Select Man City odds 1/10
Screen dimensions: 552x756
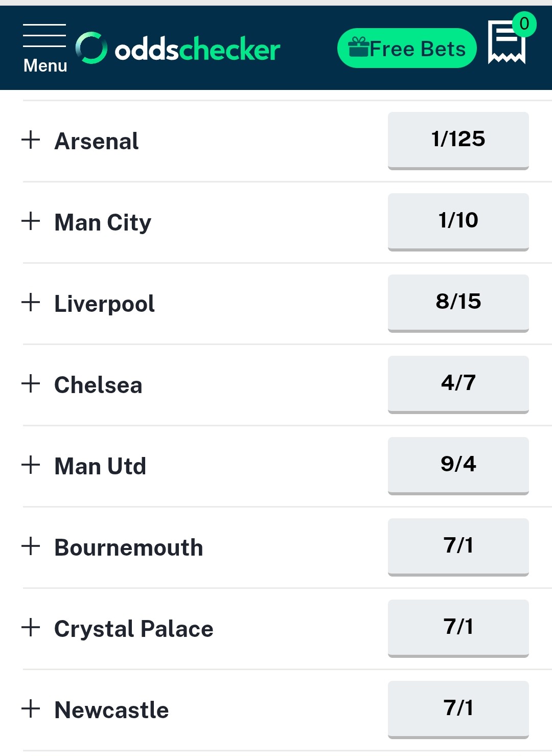click(458, 221)
